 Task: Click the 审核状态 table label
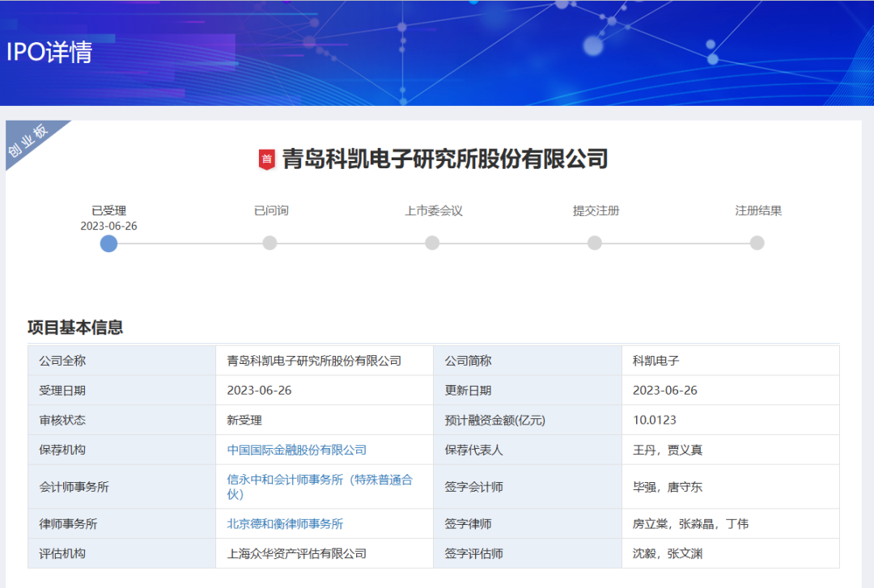pos(62,421)
